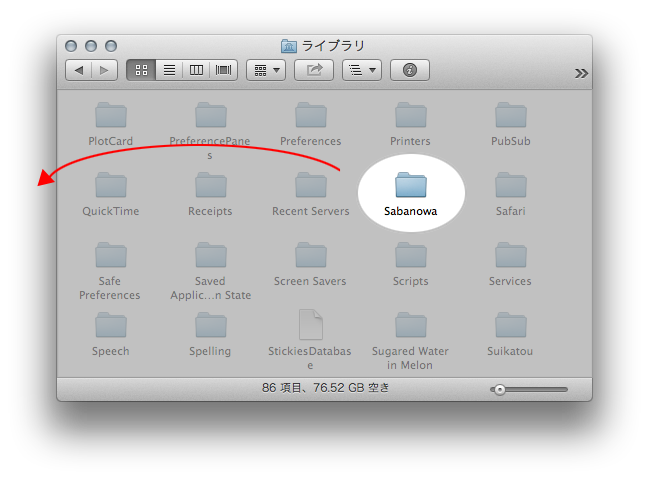Click the icon size slider in status bar
This screenshot has height=480, width=649.
pyautogui.click(x=529, y=389)
